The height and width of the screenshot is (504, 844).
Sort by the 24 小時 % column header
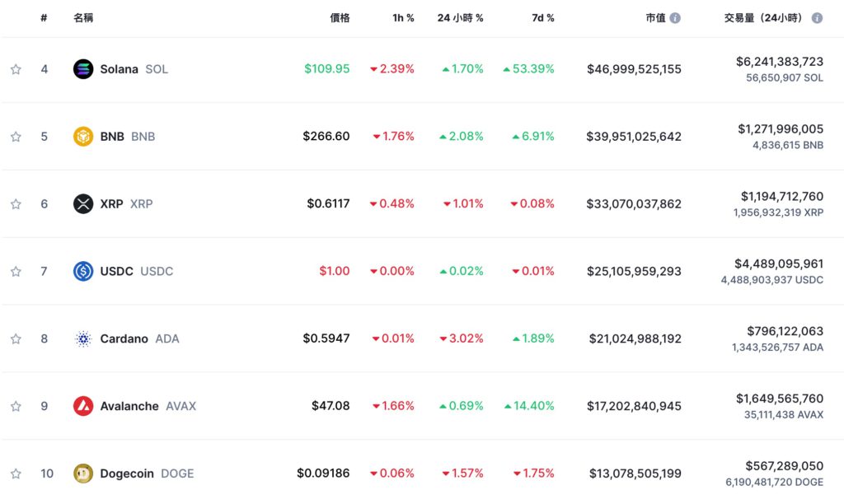(460, 18)
